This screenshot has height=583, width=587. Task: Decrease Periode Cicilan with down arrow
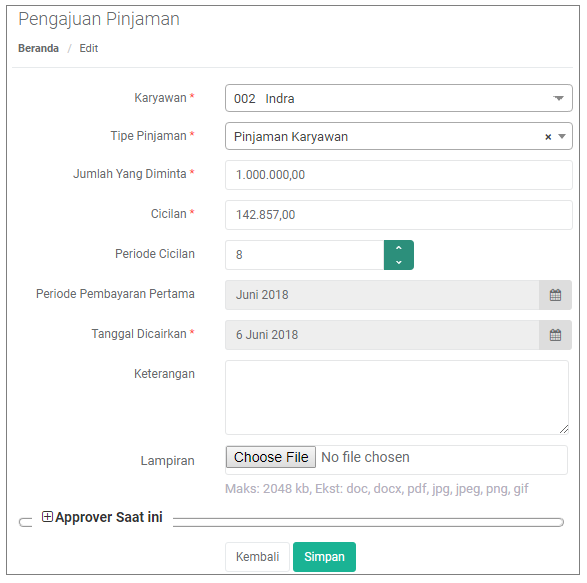point(399,262)
